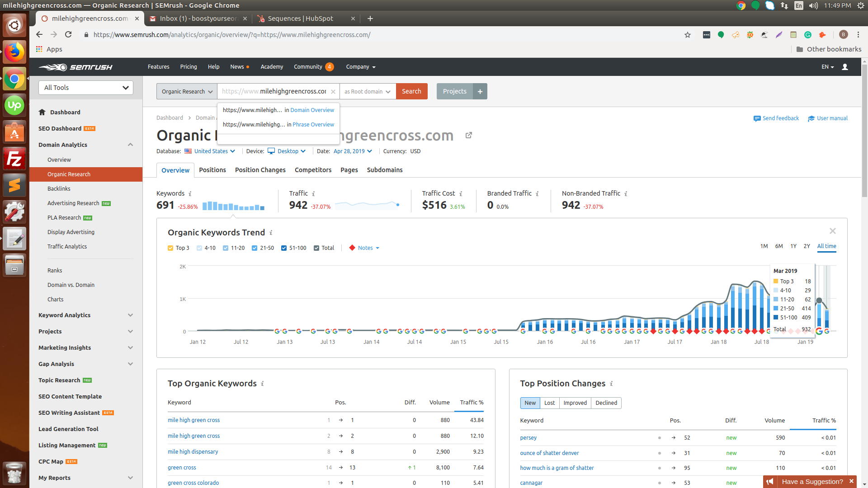Open the Company menu in top nav
This screenshot has height=488, width=868.
pos(361,67)
